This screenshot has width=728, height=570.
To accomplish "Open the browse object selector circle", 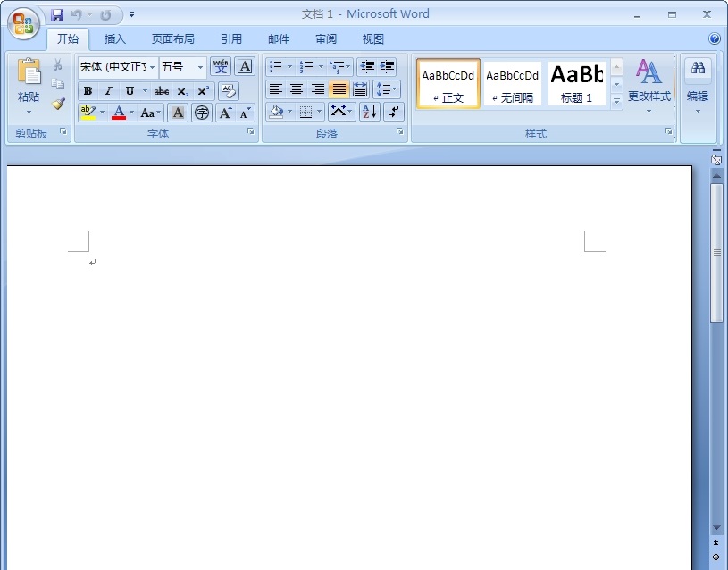I will [716, 557].
